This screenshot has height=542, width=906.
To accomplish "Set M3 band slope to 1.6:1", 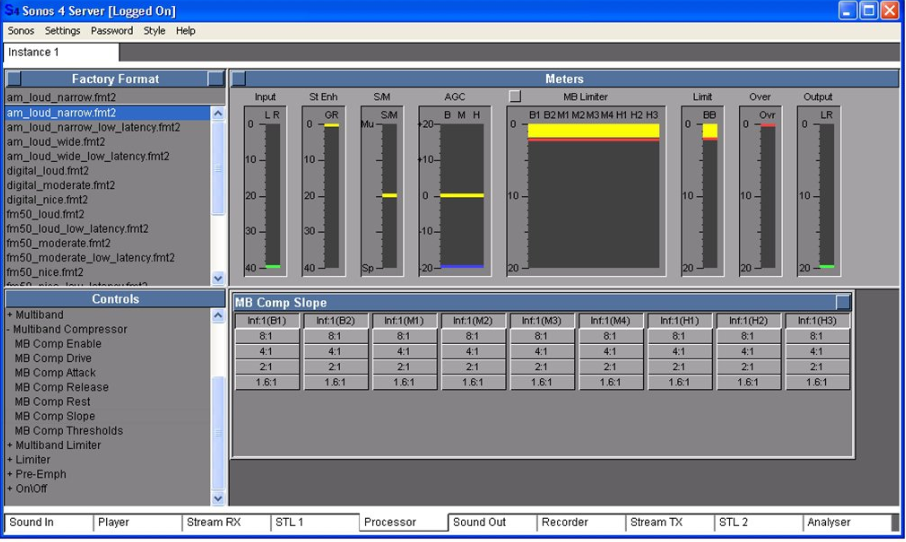I will [x=541, y=382].
